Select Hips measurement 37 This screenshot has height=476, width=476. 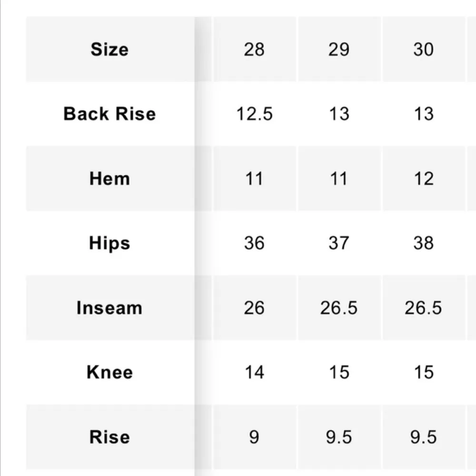click(339, 243)
